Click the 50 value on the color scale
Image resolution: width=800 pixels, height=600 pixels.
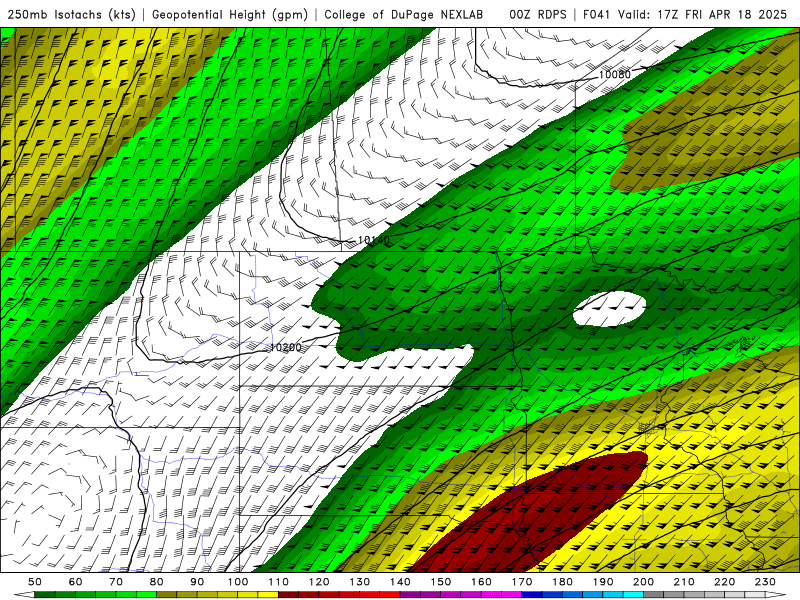pyautogui.click(x=35, y=582)
